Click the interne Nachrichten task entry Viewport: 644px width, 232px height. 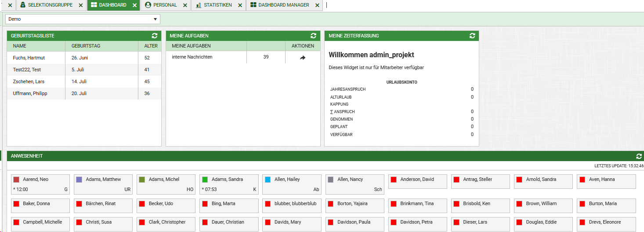pyautogui.click(x=192, y=57)
